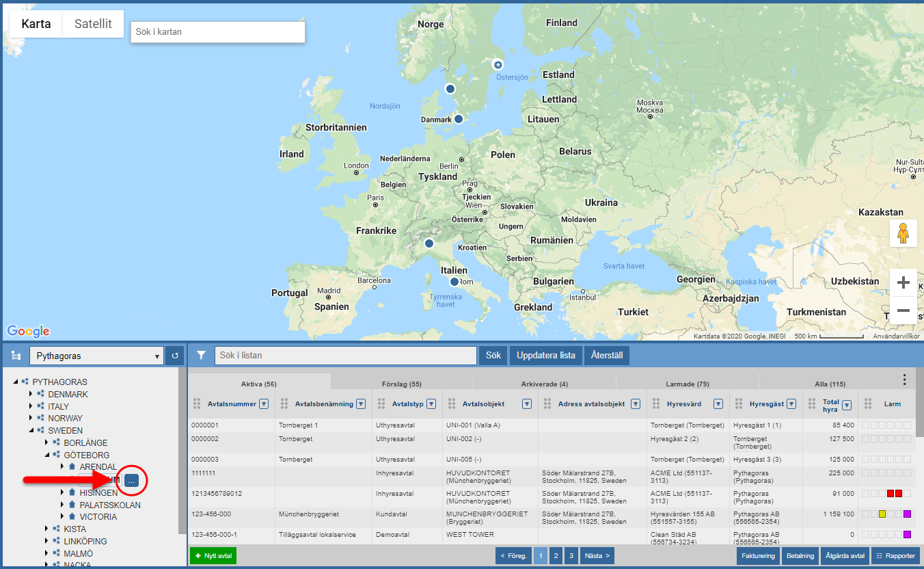This screenshot has height=569, width=924.
Task: Click the Sök i kartan search field
Action: pos(217,32)
